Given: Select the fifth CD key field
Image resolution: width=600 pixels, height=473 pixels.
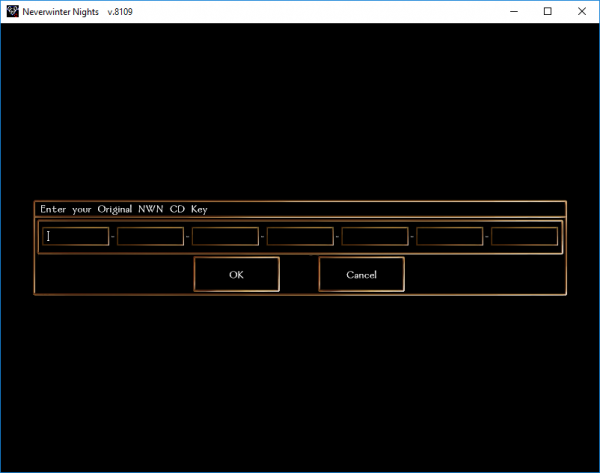Looking at the screenshot, I should (x=375, y=236).
